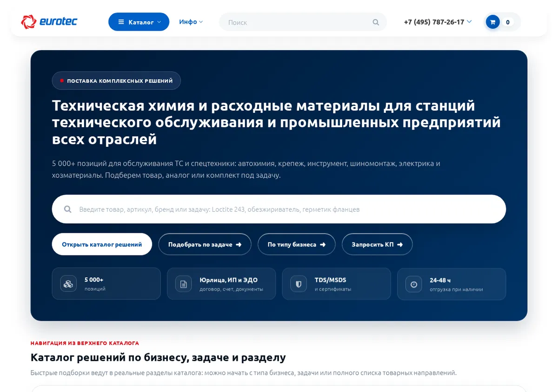The image size is (558, 392).
Task: Click the Открыть каталог решений button
Action: click(x=102, y=244)
